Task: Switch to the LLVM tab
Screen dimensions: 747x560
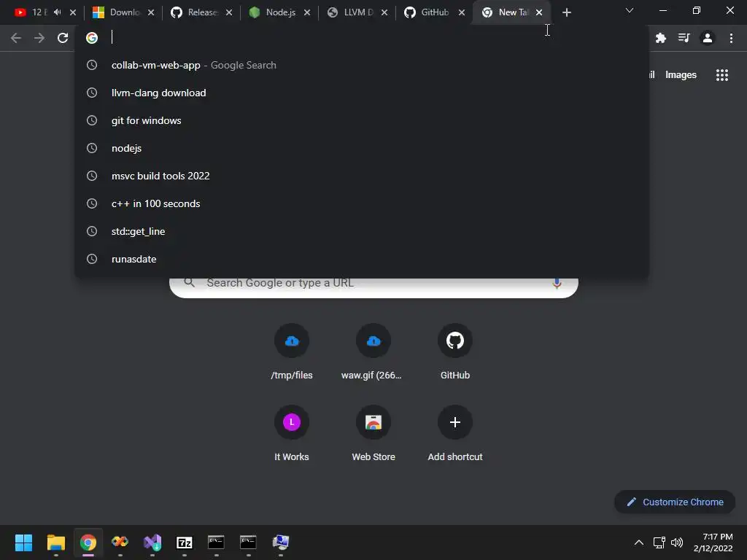Action: (357, 12)
